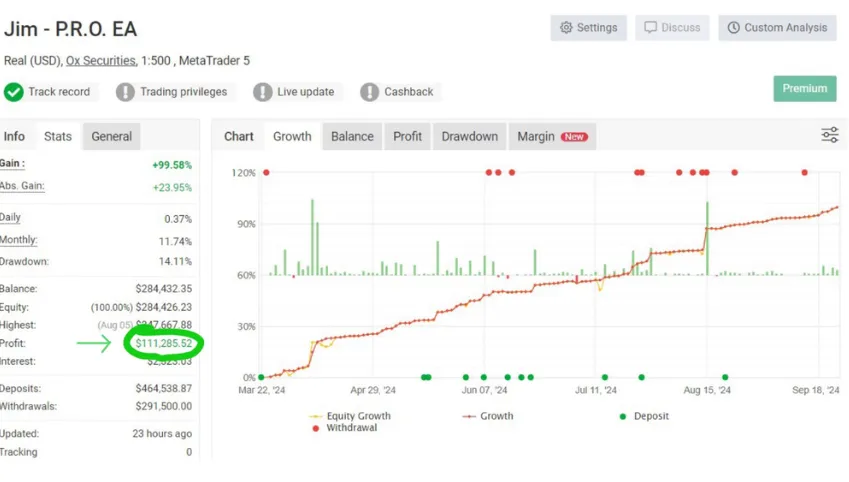The height and width of the screenshot is (482, 849).
Task: Click the Updated value 23 hours ago
Action: point(162,434)
